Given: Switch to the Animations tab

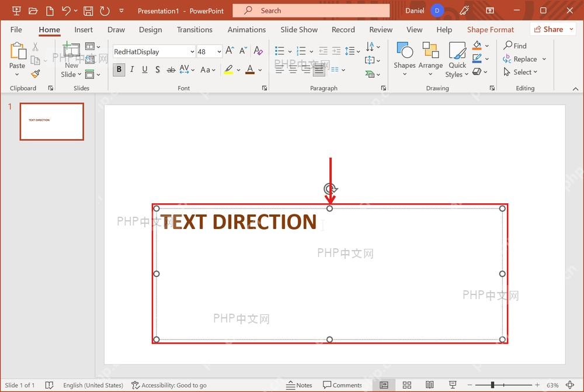Looking at the screenshot, I should 246,29.
